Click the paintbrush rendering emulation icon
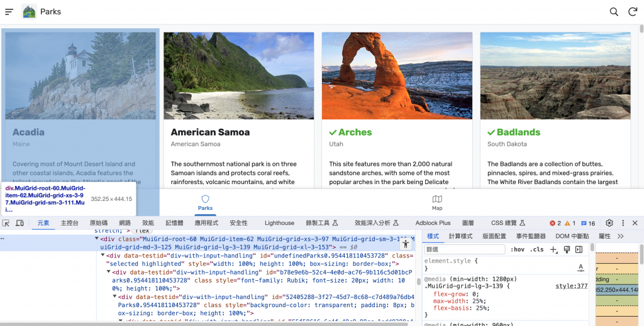Image resolution: width=644 pixels, height=326 pixels. [x=567, y=249]
